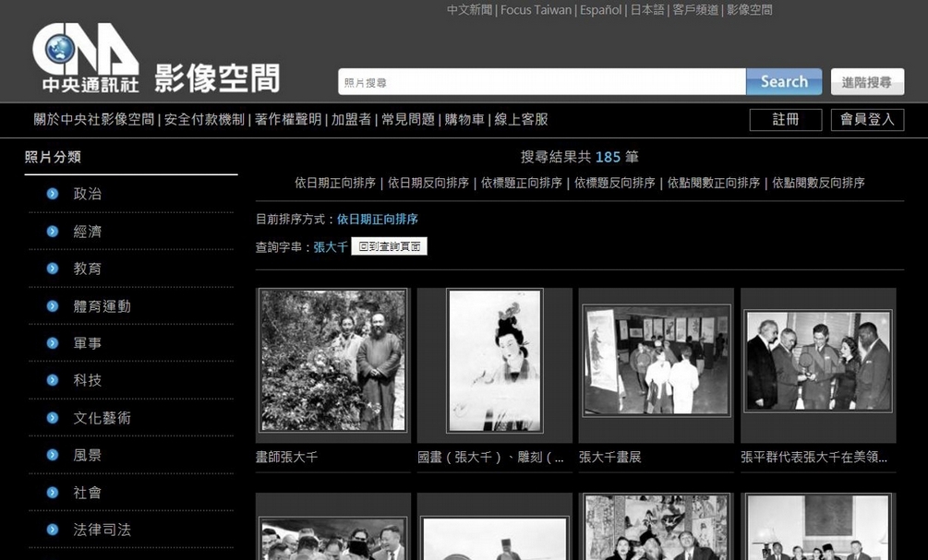Viewport: 928px width, 560px height.
Task: Open the 張平群代表張大千 photo thumbnail
Action: tap(818, 361)
